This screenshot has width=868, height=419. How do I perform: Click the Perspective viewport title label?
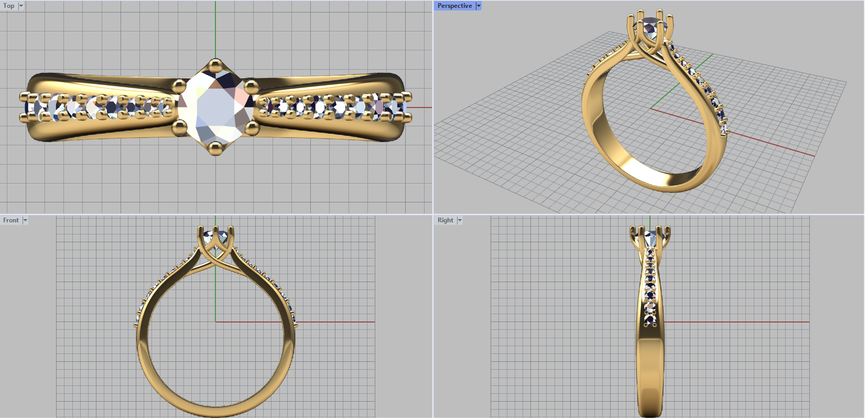455,6
